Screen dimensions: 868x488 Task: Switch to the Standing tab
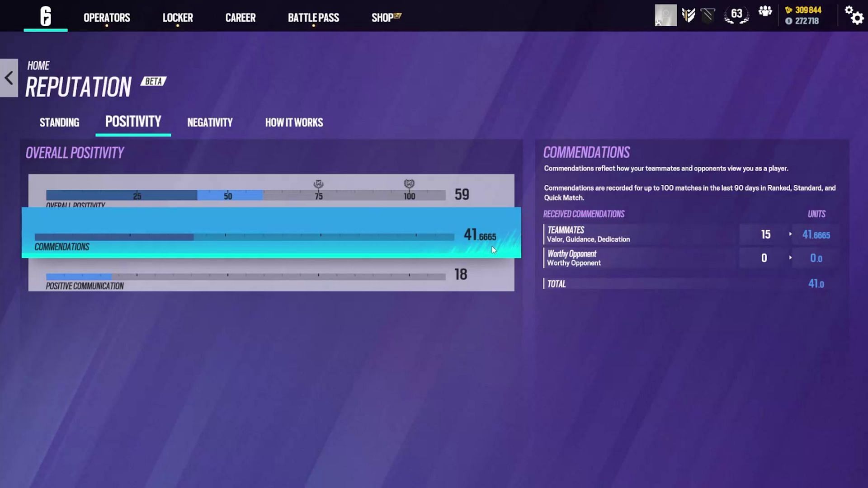(x=60, y=122)
